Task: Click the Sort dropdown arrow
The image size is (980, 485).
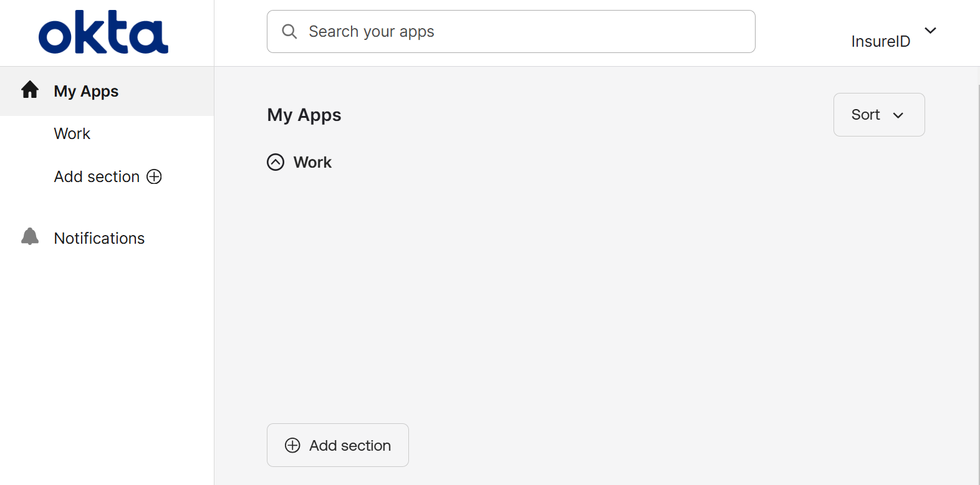Action: pyautogui.click(x=898, y=115)
